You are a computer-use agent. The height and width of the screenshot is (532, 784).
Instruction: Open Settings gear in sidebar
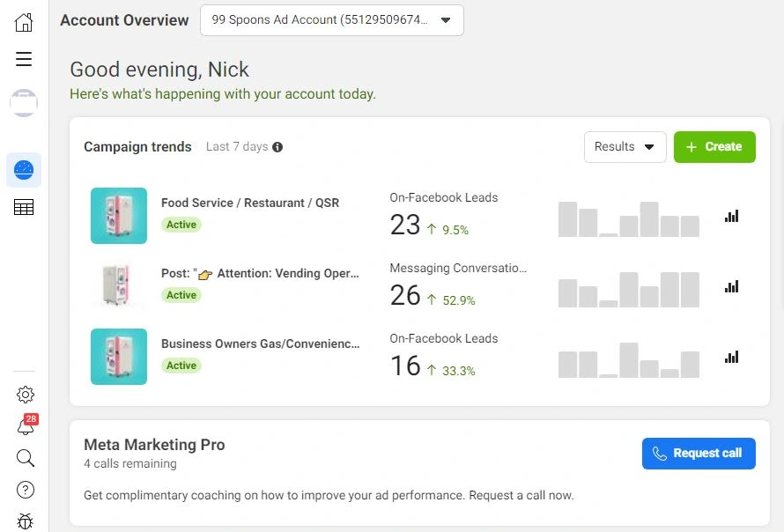(25, 395)
